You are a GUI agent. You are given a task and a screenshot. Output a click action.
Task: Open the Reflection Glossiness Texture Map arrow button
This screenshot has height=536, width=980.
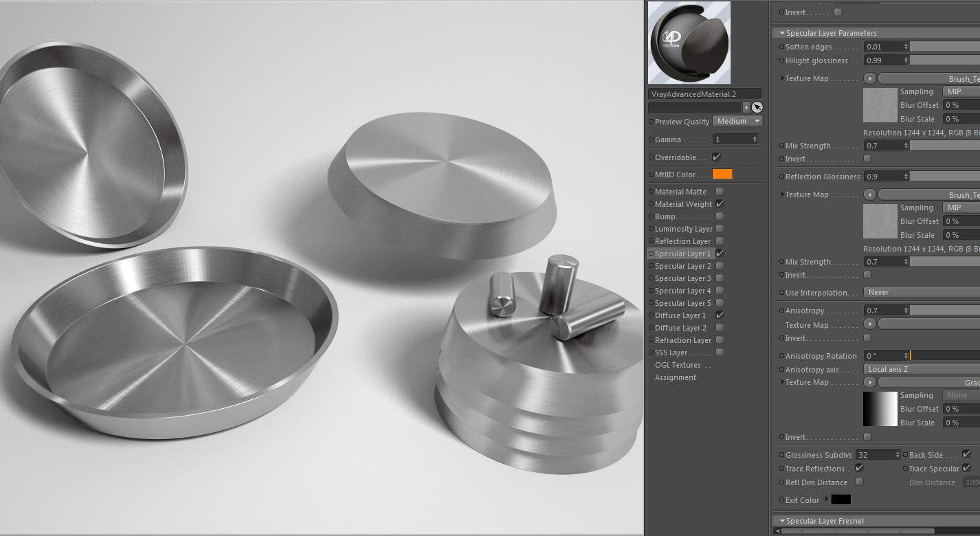pos(870,194)
